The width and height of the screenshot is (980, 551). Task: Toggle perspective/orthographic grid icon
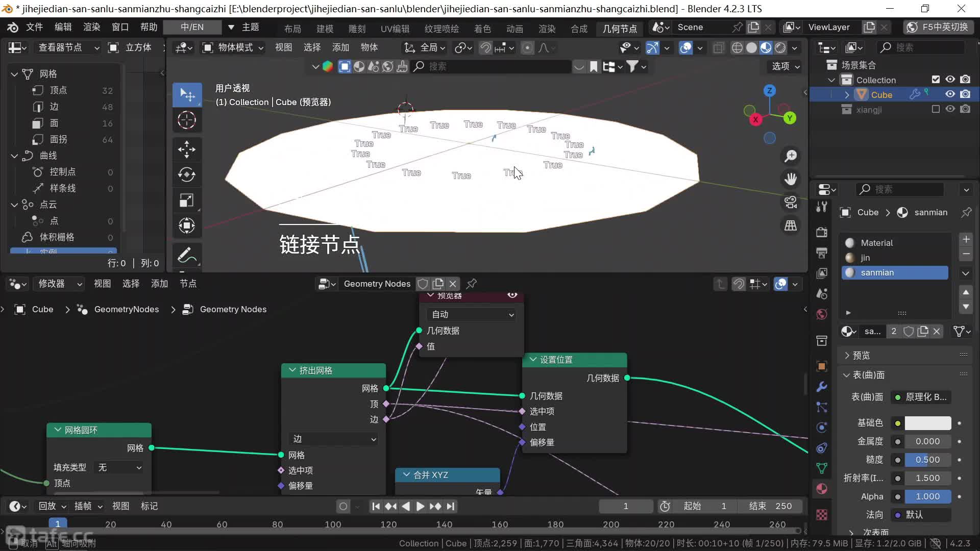click(x=791, y=226)
